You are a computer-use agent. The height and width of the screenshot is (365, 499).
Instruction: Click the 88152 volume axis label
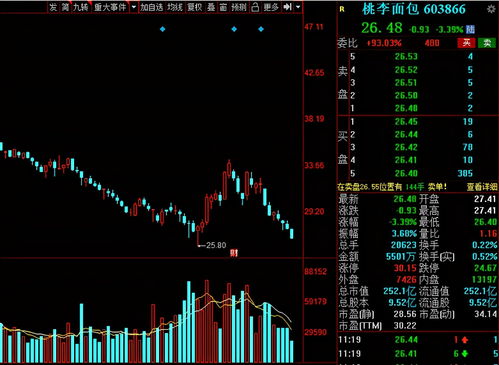315,271
